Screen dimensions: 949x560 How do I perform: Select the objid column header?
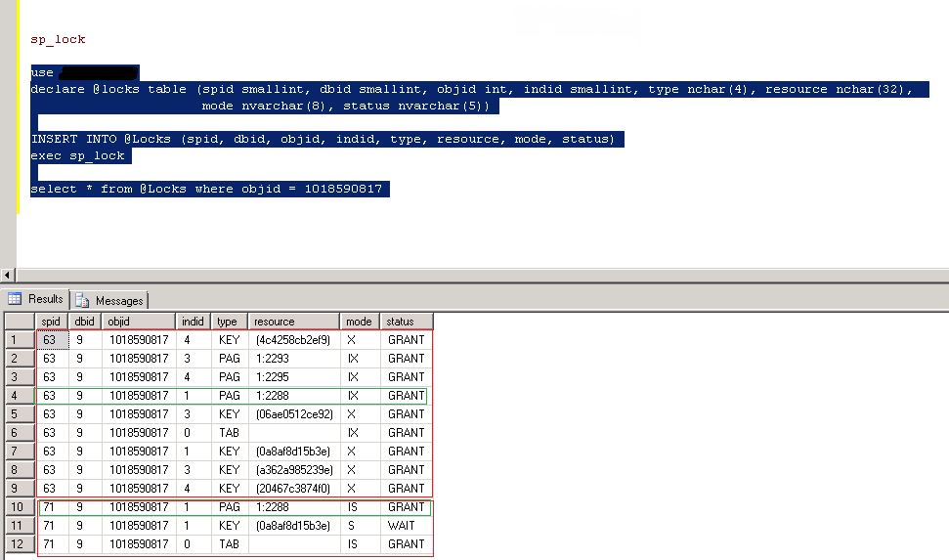[x=139, y=322]
